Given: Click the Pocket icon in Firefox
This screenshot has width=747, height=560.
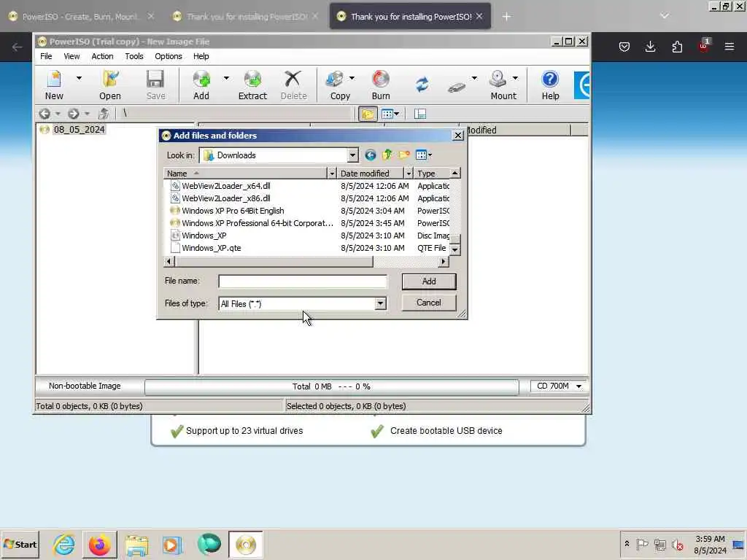Looking at the screenshot, I should pyautogui.click(x=624, y=47).
